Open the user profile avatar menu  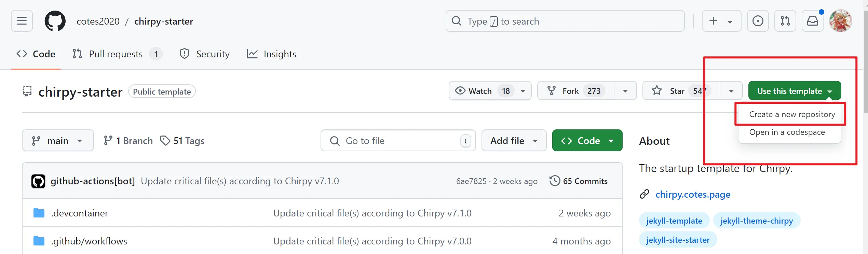(x=840, y=21)
